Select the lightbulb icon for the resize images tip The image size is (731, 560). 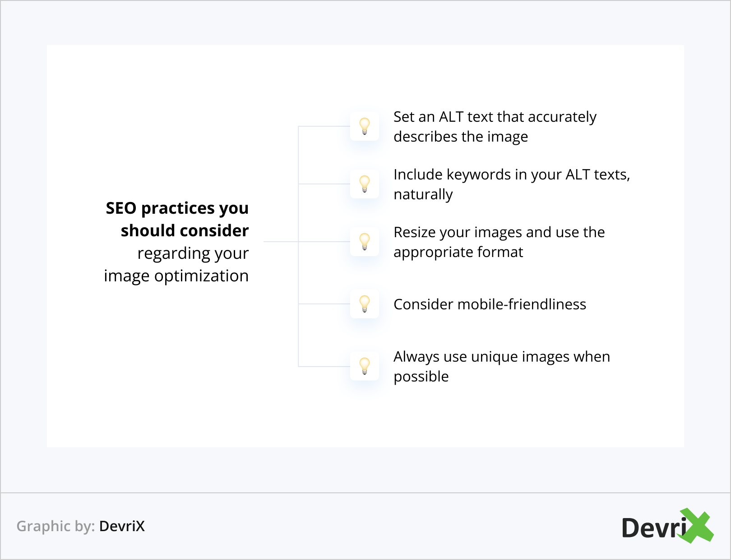[365, 242]
